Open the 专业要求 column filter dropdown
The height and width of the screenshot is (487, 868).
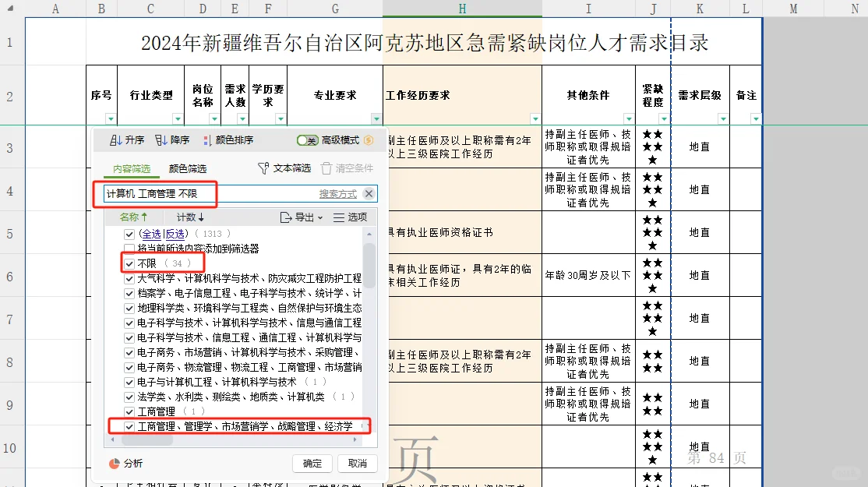tap(376, 119)
